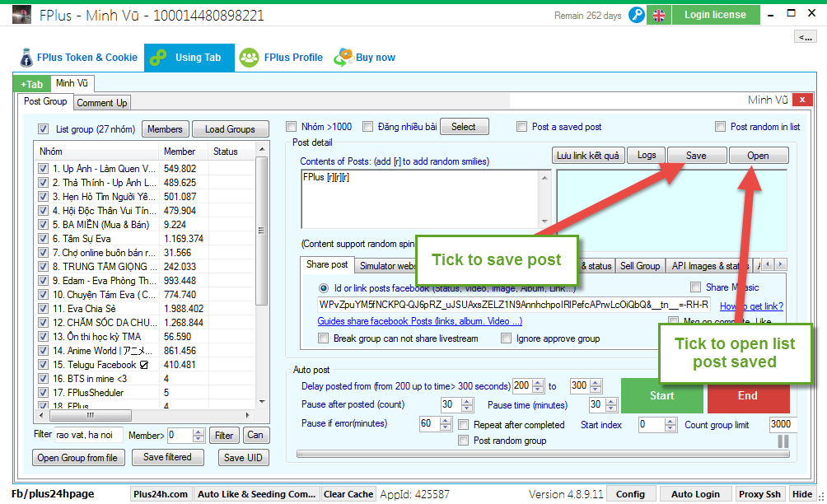
Task: Enable Đăng nhiều bài checkbox
Action: (367, 127)
